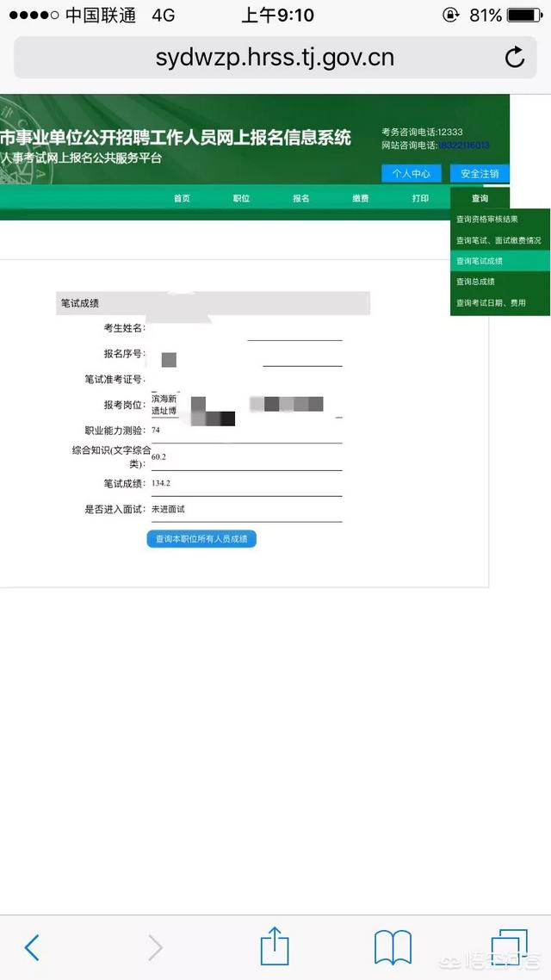Image resolution: width=551 pixels, height=980 pixels.
Task: Click 查询本职位所有人员成绩 button
Action: tap(201, 539)
